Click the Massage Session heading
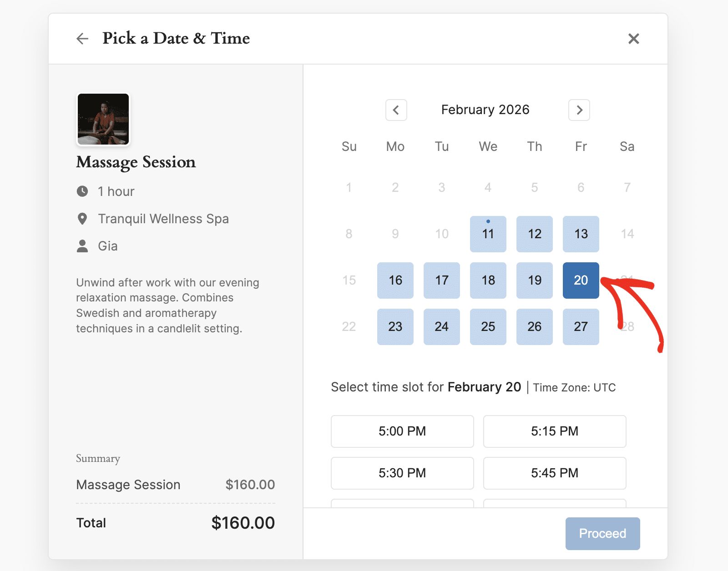The image size is (728, 571). (136, 162)
